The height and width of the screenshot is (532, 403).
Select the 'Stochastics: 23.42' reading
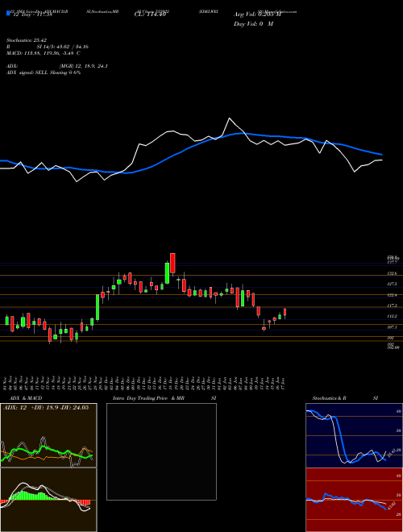(26, 40)
